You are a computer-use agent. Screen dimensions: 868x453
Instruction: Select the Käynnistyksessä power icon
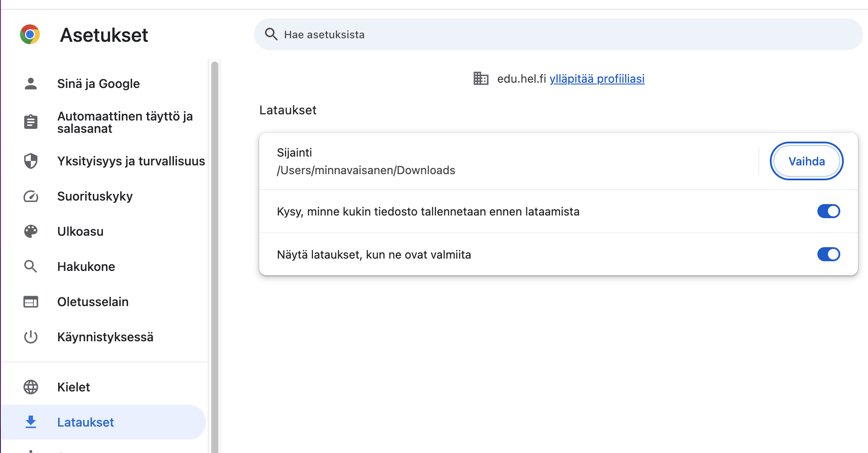[30, 337]
